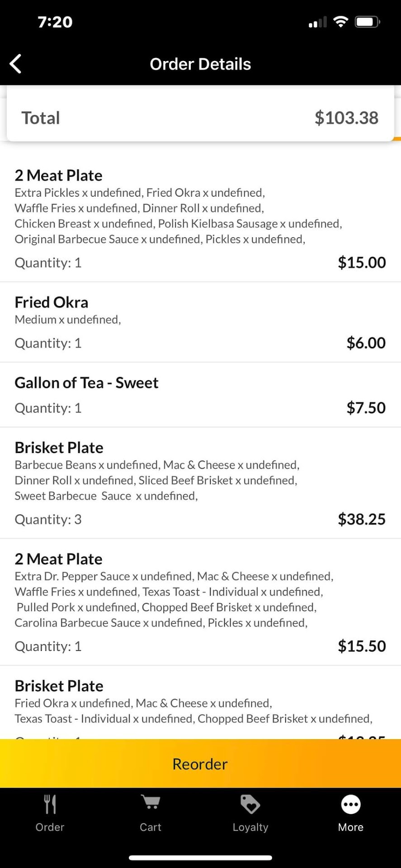401x868 pixels.
Task: Tap the Total $103.38 card
Action: coord(200,118)
